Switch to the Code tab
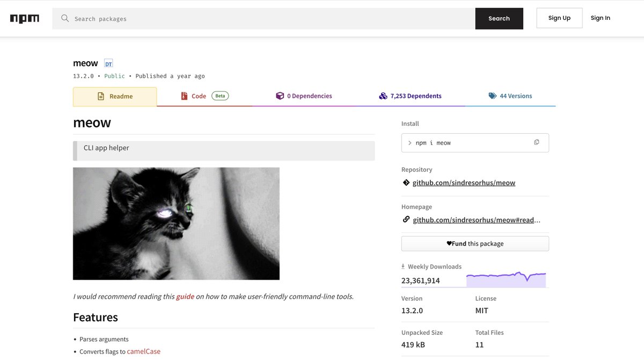The height and width of the screenshot is (360, 644). 204,96
